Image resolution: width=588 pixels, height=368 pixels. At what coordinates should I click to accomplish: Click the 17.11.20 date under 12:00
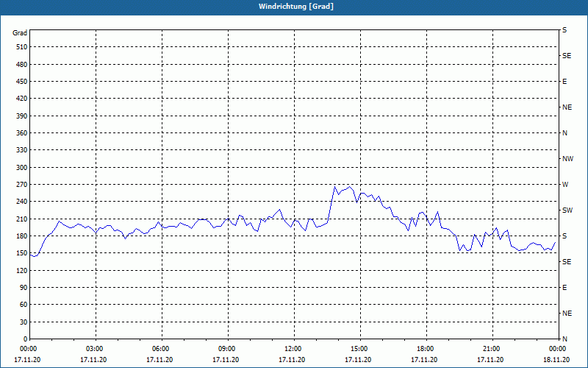(292, 360)
